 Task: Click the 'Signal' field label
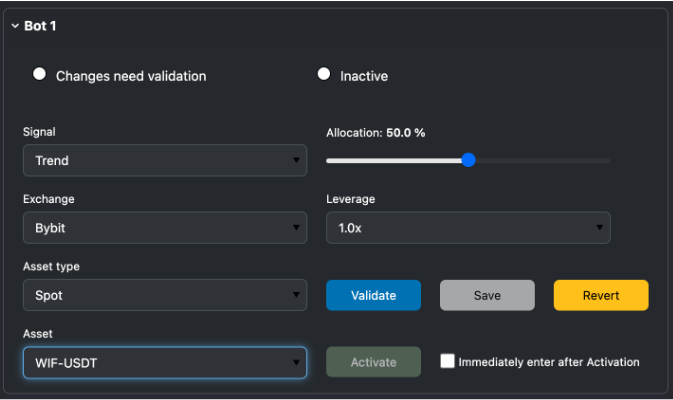click(x=39, y=132)
